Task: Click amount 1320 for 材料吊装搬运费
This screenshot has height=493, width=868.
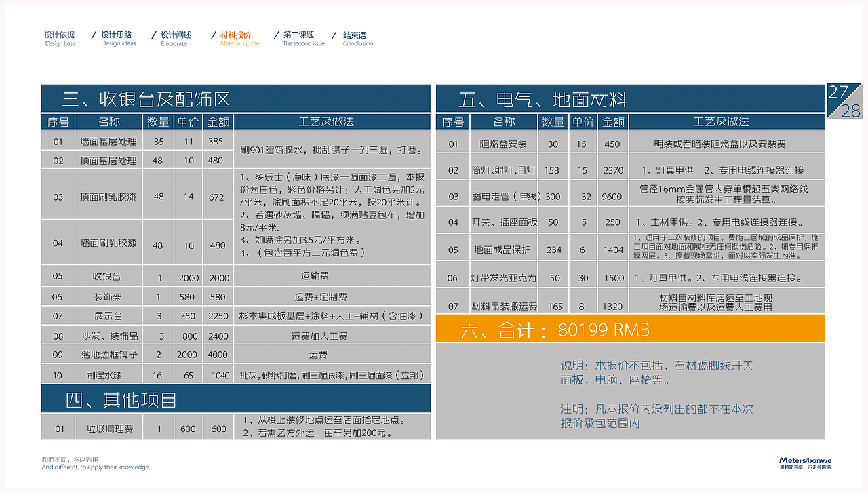Action: pos(612,307)
